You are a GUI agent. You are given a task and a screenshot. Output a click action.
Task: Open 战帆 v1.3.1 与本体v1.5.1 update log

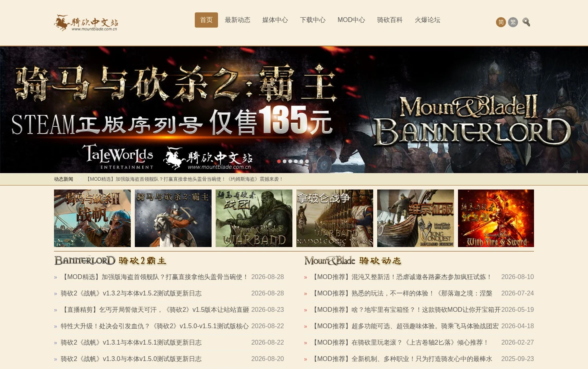pyautogui.click(x=131, y=343)
